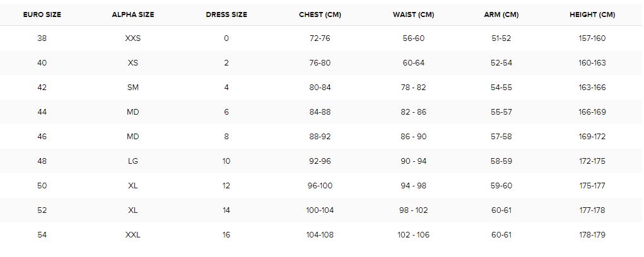Click the HEIGHT (CM) column header
This screenshot has width=644, height=257.
pyautogui.click(x=591, y=14)
